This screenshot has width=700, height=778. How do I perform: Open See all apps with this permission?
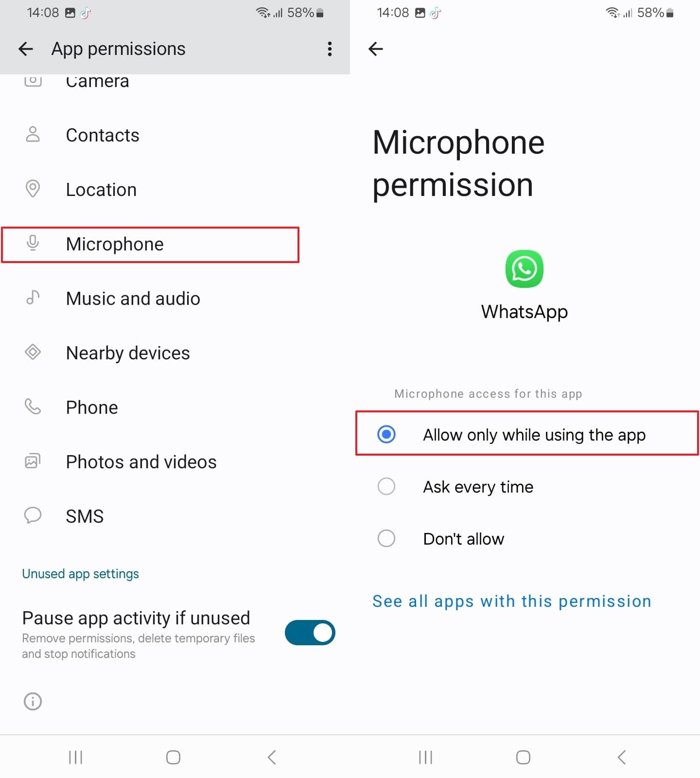click(x=511, y=601)
